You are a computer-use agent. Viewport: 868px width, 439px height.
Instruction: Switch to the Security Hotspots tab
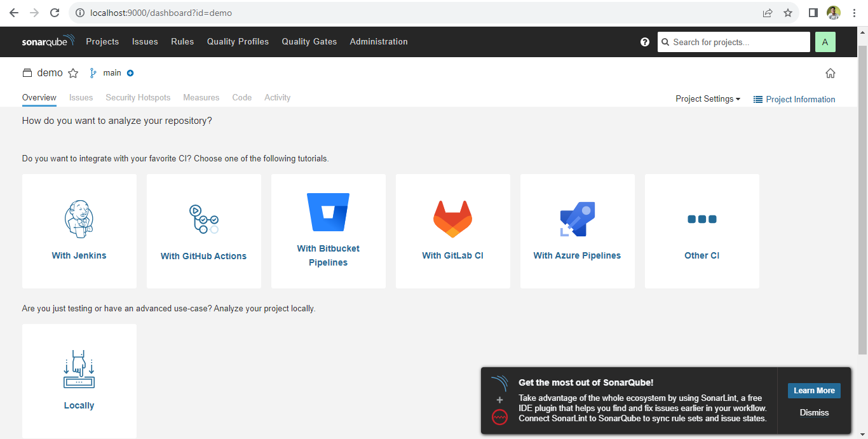click(138, 98)
